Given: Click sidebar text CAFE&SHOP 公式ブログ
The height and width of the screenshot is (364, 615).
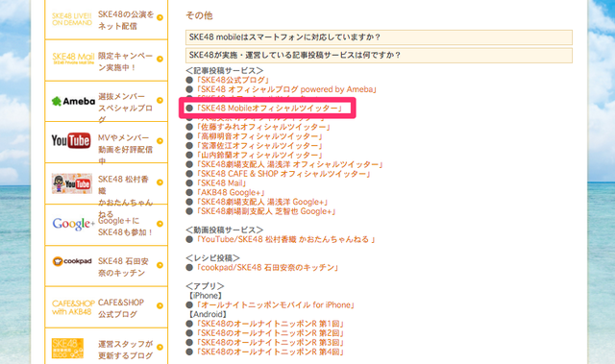Looking at the screenshot, I should click(121, 308).
